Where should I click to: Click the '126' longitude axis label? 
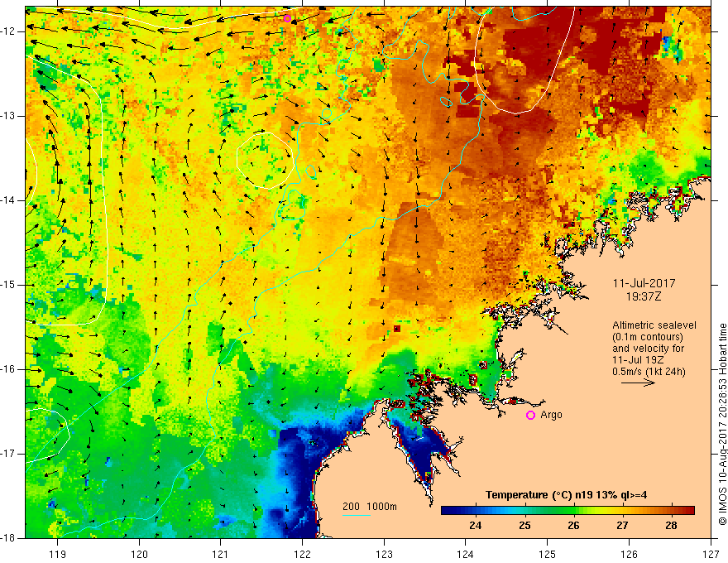point(629,554)
